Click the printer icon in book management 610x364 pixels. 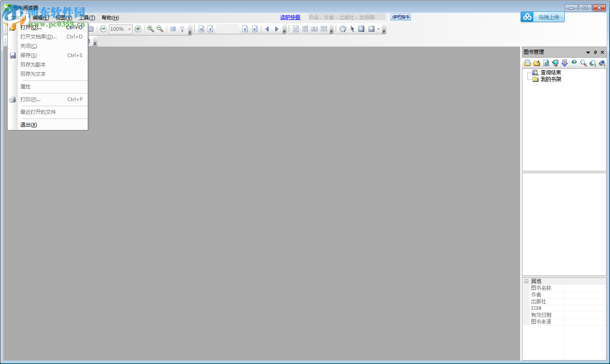527,63
